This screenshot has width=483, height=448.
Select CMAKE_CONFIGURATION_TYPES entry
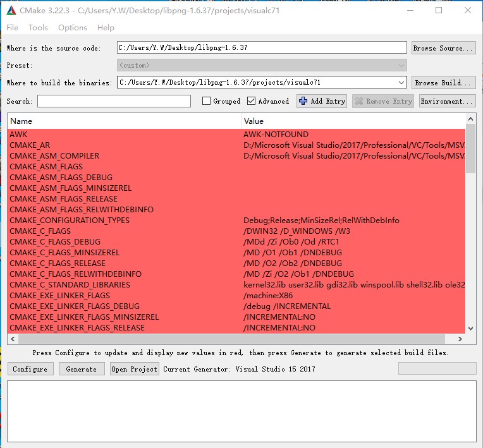point(70,221)
